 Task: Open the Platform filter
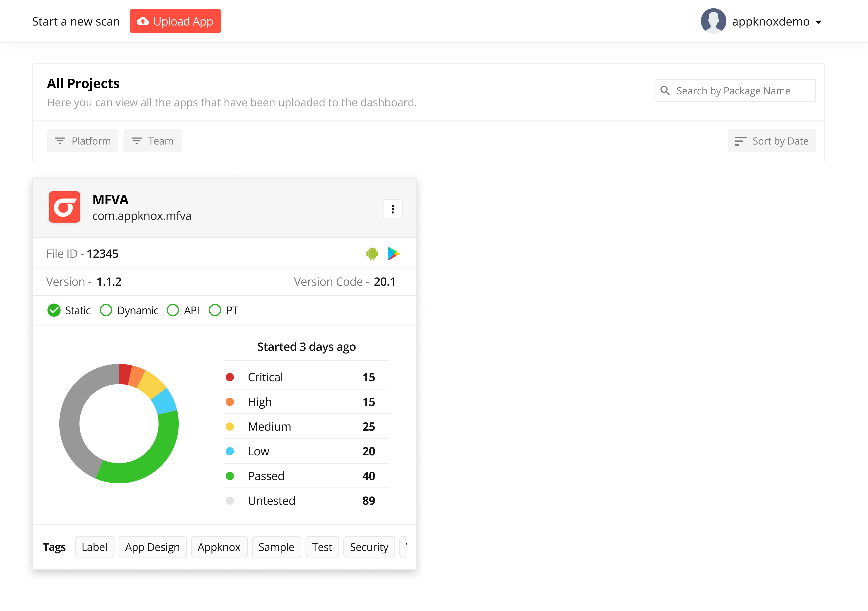[x=82, y=141]
